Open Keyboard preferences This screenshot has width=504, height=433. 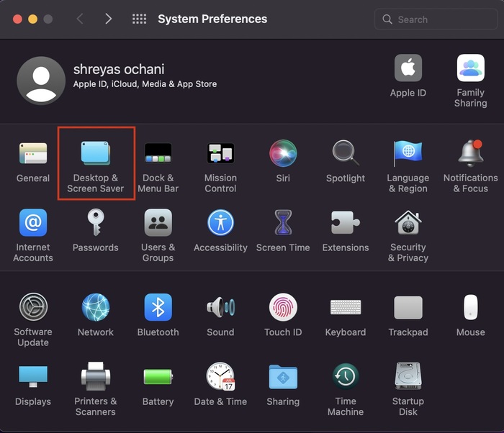(x=346, y=307)
